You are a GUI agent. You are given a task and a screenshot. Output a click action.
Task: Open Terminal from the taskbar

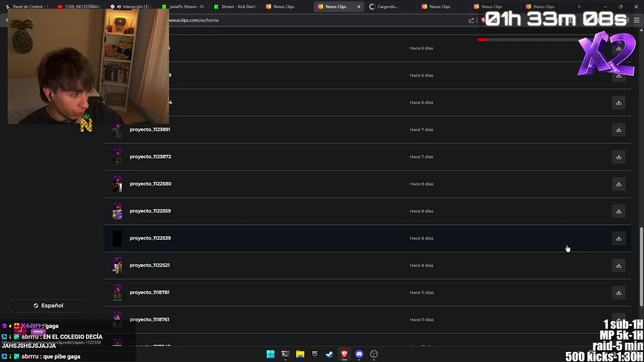[285, 354]
